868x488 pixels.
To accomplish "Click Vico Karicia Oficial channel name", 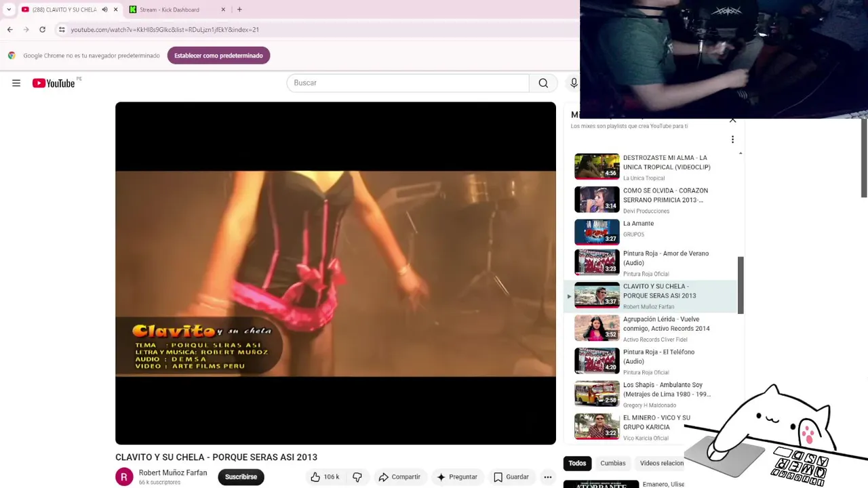I will [646, 439].
